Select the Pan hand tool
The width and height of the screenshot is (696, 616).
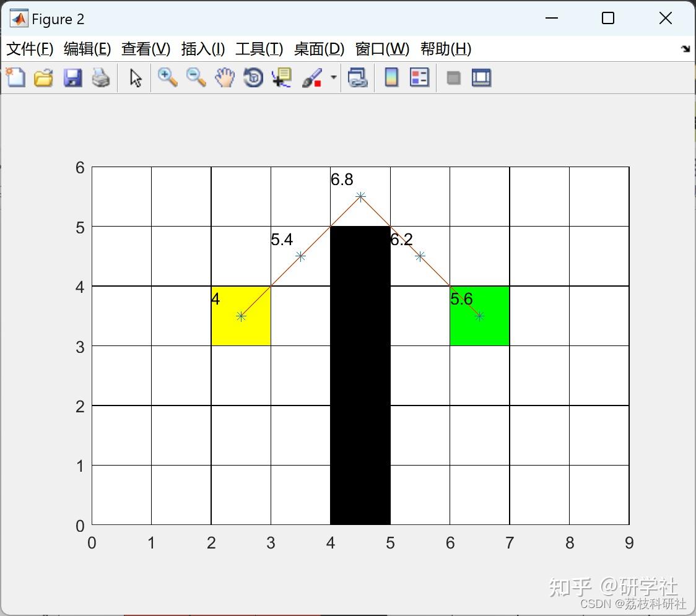pos(225,77)
